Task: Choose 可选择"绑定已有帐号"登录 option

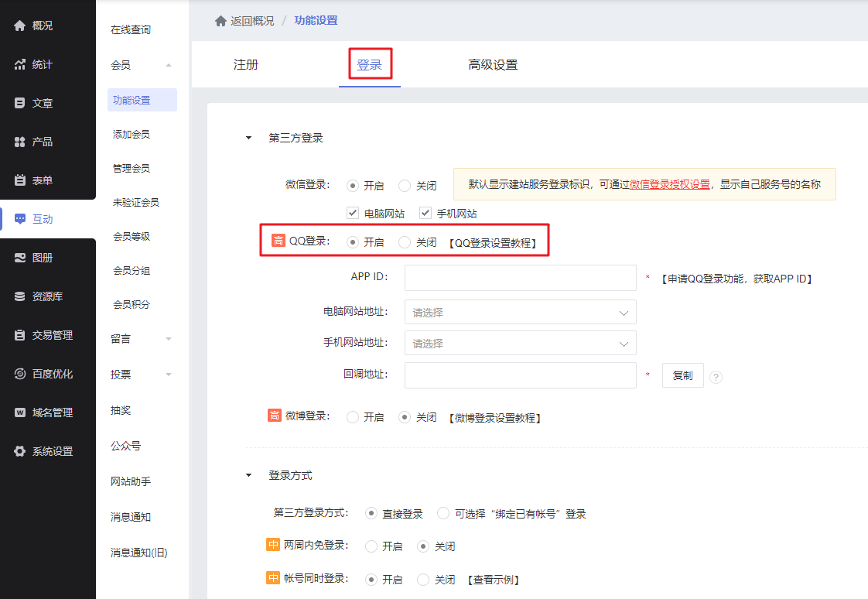Action: pos(443,513)
